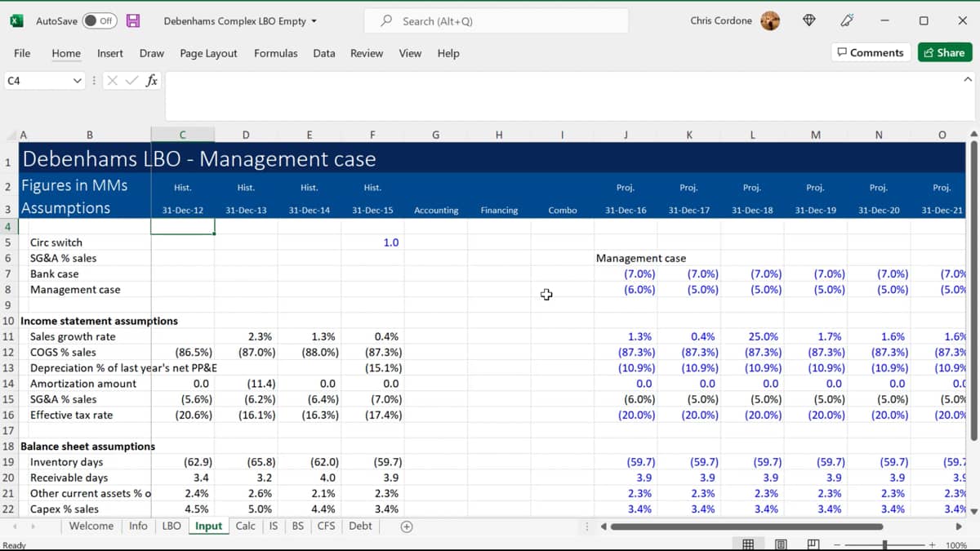Open the Help tab
The image size is (980, 551).
click(x=448, y=53)
